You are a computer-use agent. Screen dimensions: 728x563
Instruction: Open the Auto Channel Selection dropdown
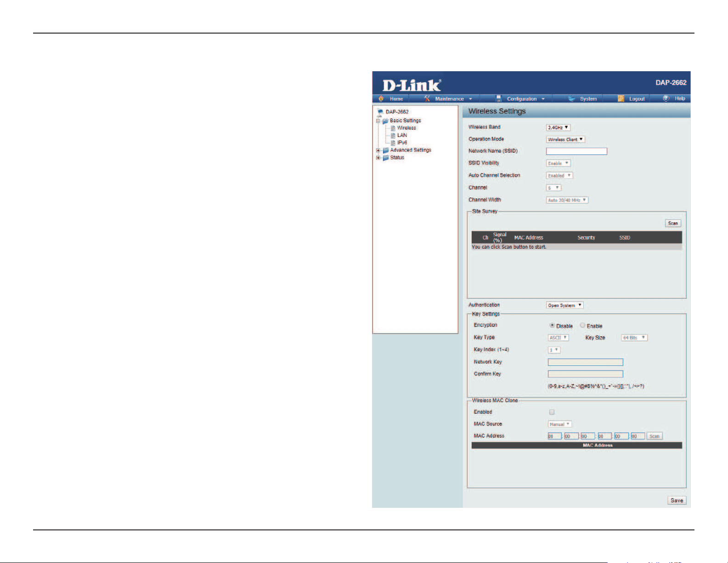559,176
